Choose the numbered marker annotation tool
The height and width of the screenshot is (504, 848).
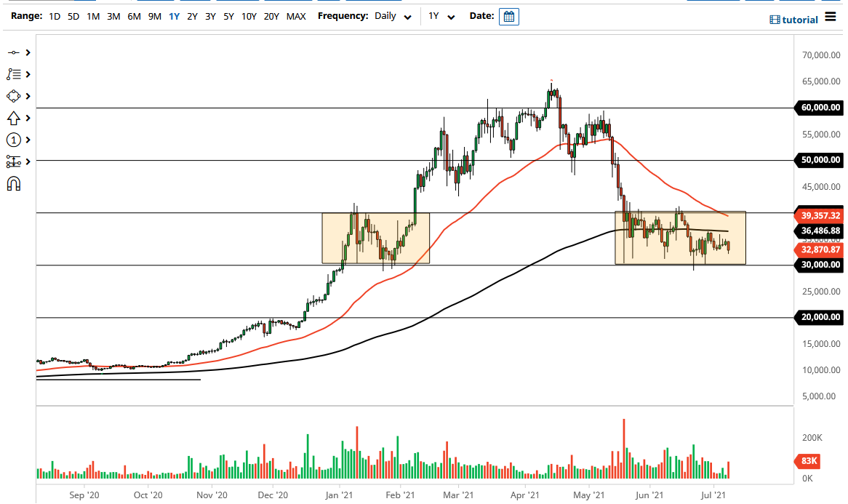(15, 140)
